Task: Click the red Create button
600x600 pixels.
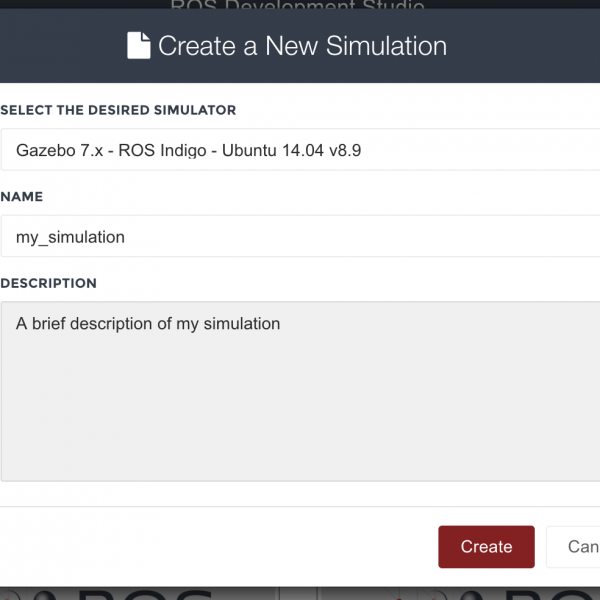Action: pos(486,546)
